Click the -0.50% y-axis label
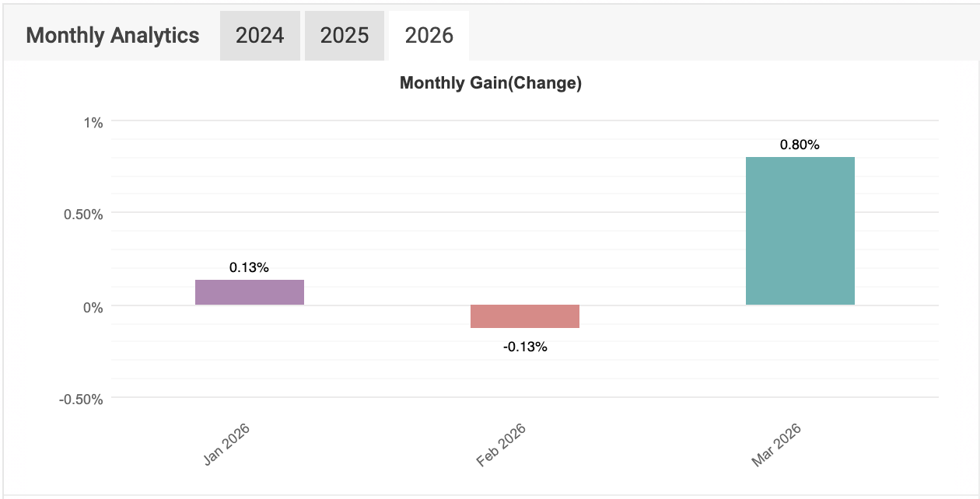The width and height of the screenshot is (980, 499). [80, 399]
